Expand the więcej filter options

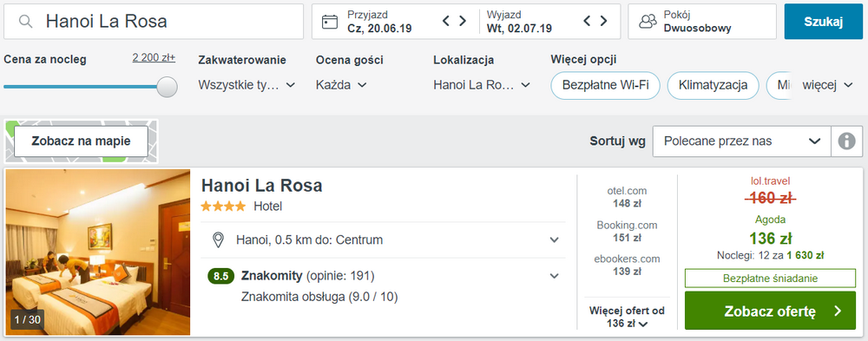point(827,85)
